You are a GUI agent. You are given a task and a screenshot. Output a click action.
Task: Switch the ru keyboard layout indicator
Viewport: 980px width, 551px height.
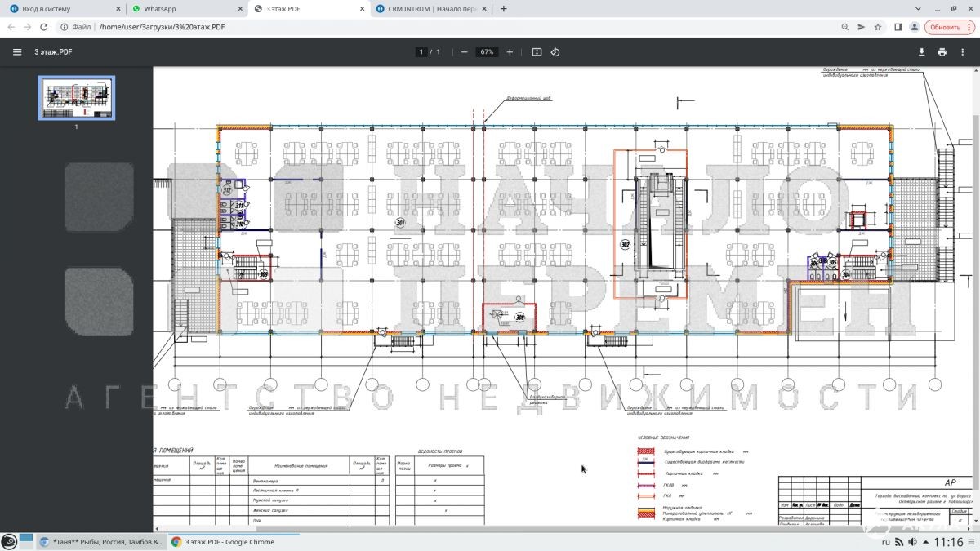[886, 542]
